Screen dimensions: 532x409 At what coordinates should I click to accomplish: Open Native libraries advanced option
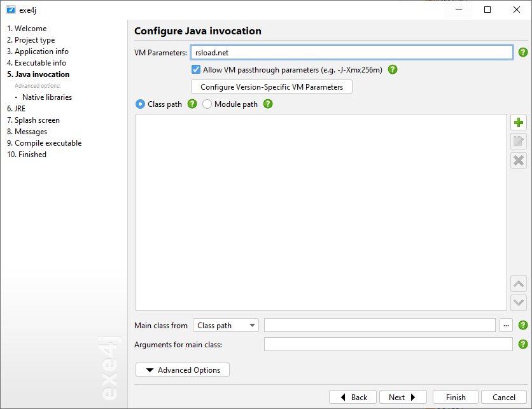(x=46, y=97)
